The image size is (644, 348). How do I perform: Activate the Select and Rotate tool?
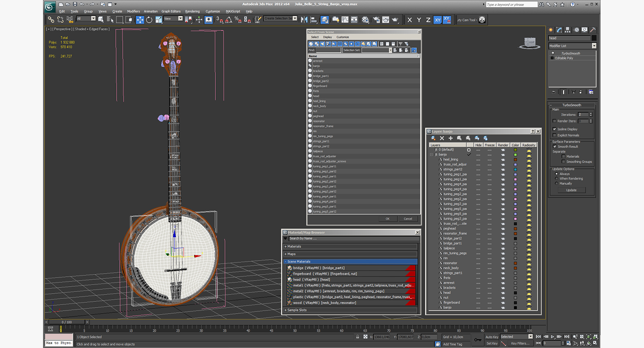coord(149,20)
